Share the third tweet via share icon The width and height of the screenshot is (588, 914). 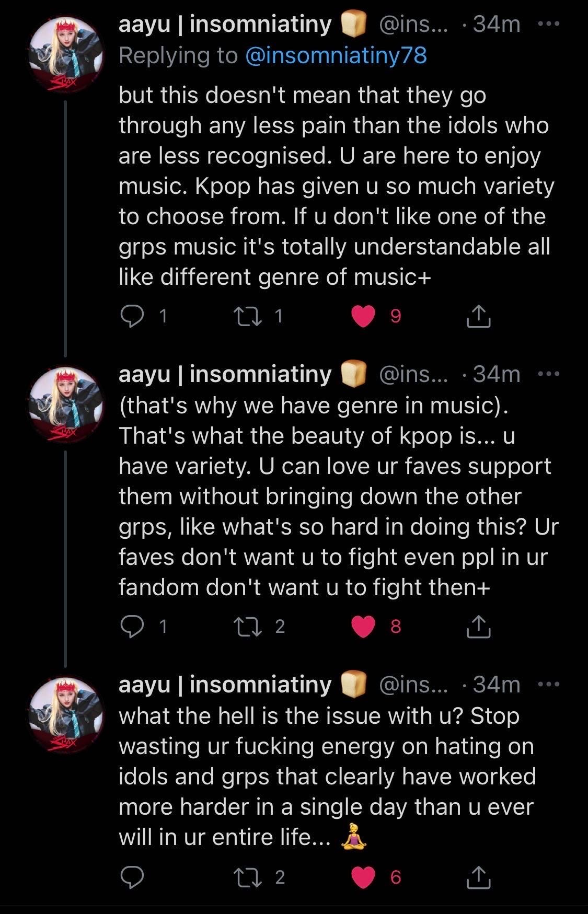[x=478, y=877]
